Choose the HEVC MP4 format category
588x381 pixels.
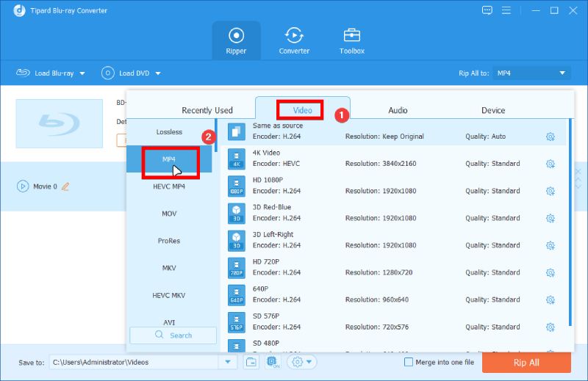(x=169, y=186)
